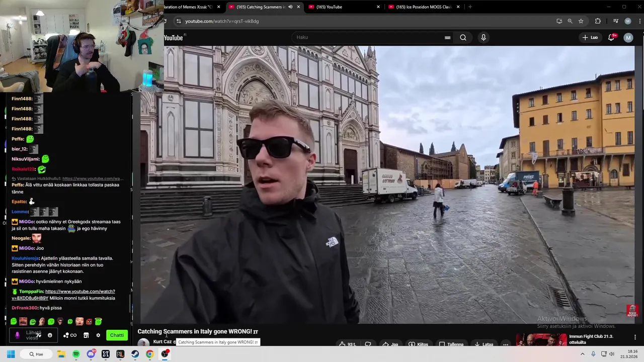Open Hulkkihullu1 reply YouTube link
Viewport: 644px width, 362px height.
click(93, 178)
